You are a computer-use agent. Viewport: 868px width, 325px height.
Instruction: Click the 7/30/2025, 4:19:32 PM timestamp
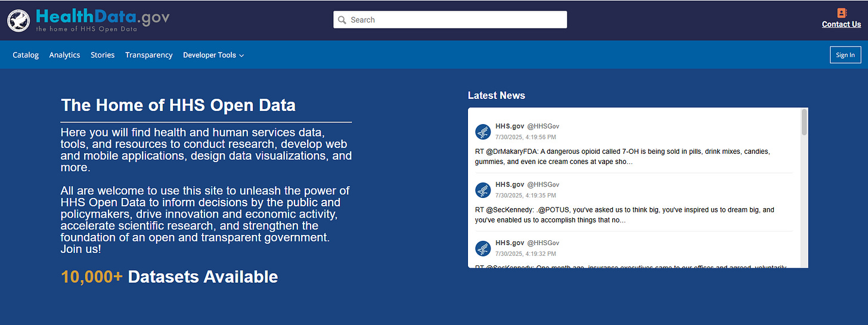[526, 254]
